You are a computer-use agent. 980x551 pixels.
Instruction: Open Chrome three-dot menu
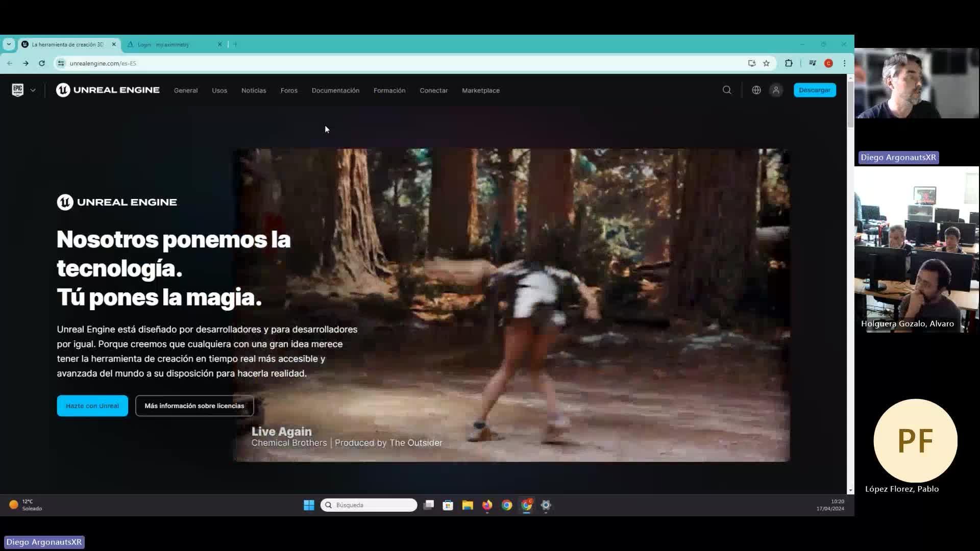coord(844,63)
